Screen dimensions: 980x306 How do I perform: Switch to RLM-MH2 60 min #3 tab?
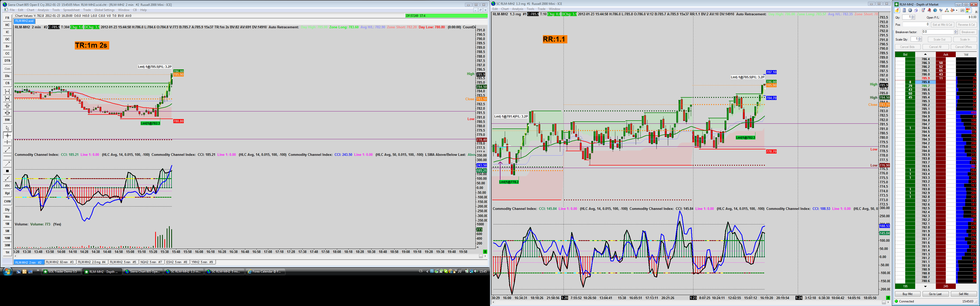point(60,262)
